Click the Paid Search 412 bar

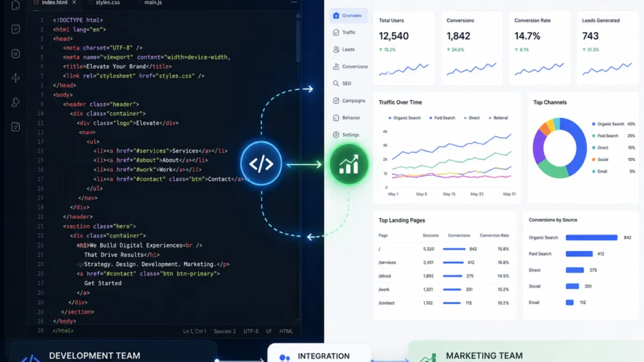click(x=579, y=254)
